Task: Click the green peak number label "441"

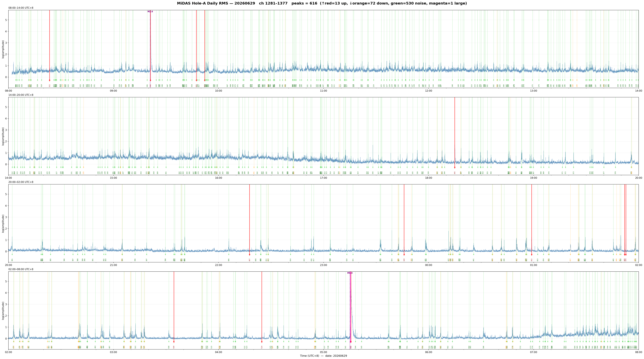Action: pos(474,260)
